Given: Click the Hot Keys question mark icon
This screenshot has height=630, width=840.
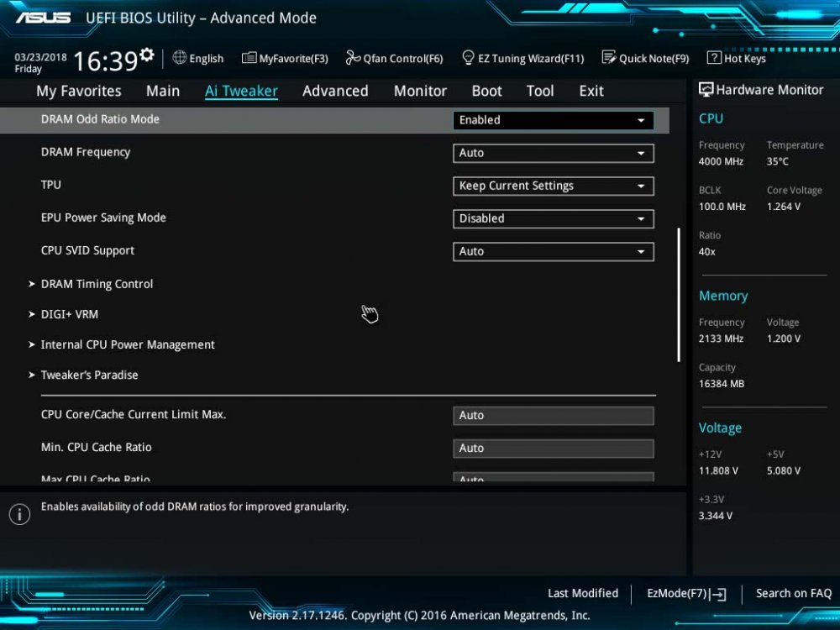Looking at the screenshot, I should (x=713, y=57).
